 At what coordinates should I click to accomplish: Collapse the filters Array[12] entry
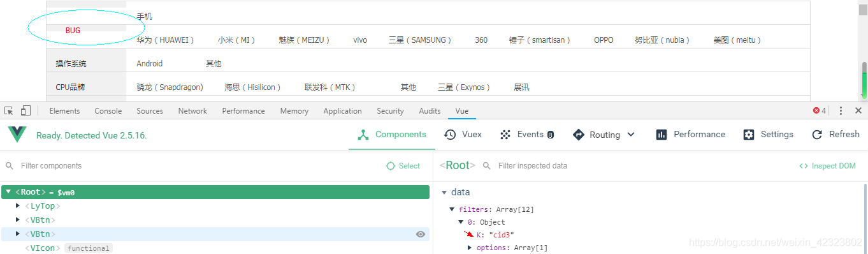pyautogui.click(x=452, y=209)
